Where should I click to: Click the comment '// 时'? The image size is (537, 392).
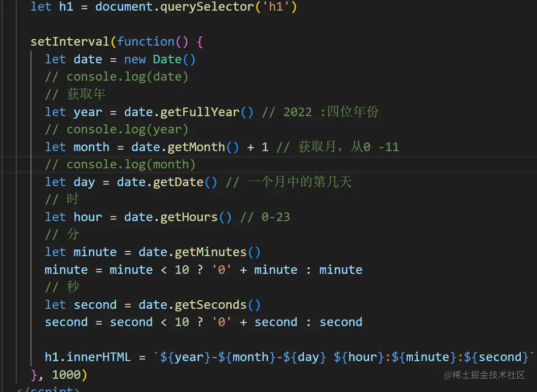62,199
